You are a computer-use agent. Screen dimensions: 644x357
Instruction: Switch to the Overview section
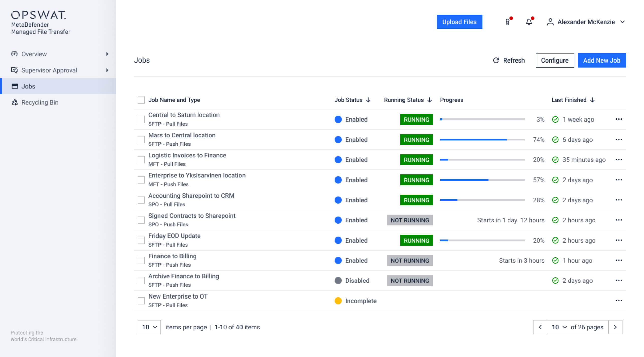tap(34, 54)
